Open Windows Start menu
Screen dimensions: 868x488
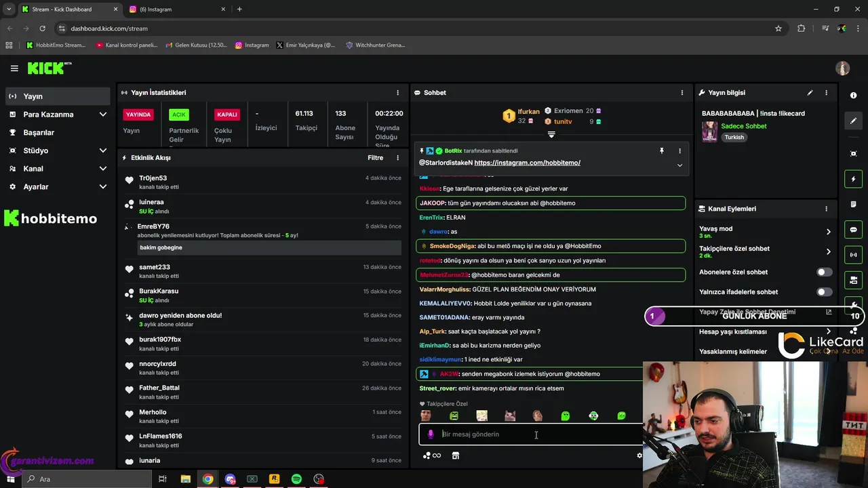pyautogui.click(x=10, y=479)
